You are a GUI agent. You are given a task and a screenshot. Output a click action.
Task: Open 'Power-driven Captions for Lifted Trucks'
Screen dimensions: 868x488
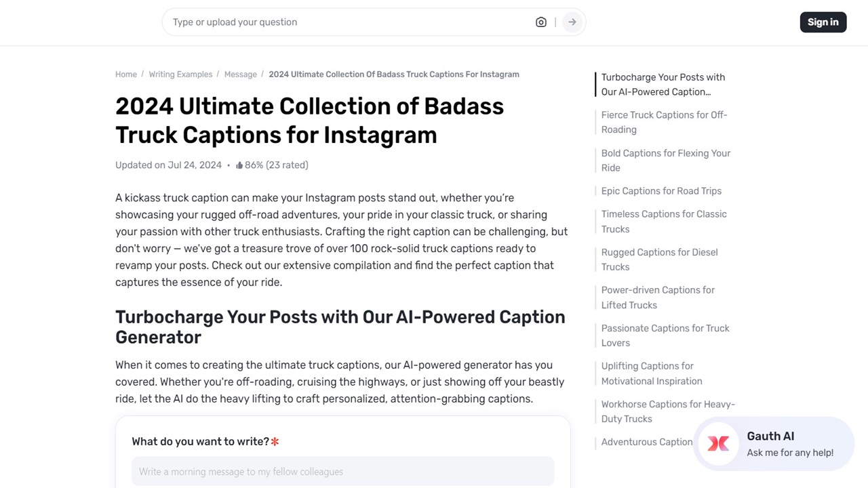[x=658, y=297]
